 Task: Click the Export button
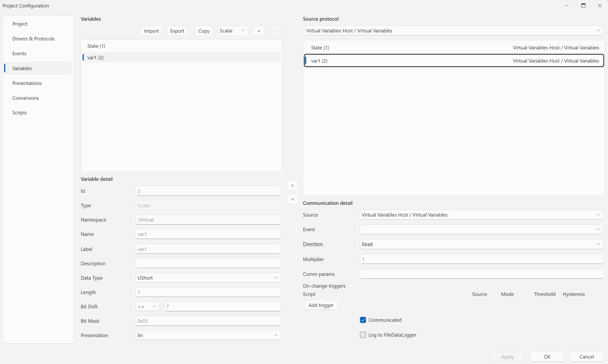coord(177,31)
